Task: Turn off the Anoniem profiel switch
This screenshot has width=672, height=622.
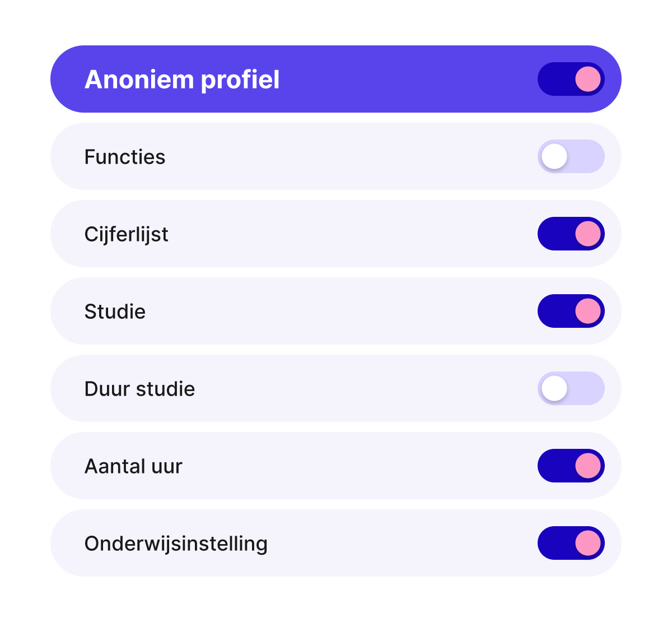Action: point(571,79)
